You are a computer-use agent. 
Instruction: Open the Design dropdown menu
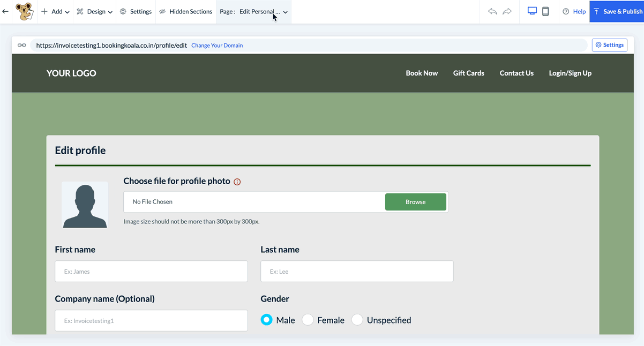tap(95, 11)
